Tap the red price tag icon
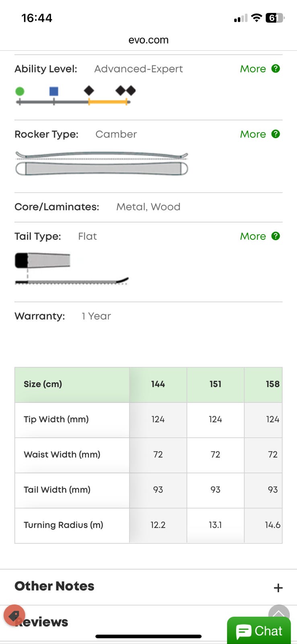This screenshot has height=644, width=297. tap(14, 615)
